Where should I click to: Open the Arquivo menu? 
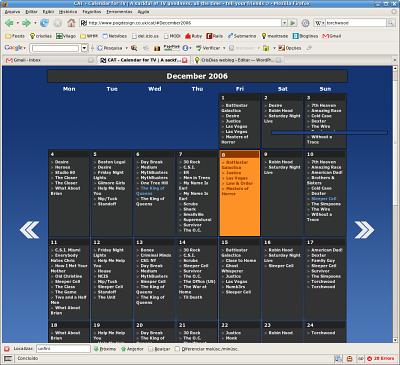[x=13, y=12]
